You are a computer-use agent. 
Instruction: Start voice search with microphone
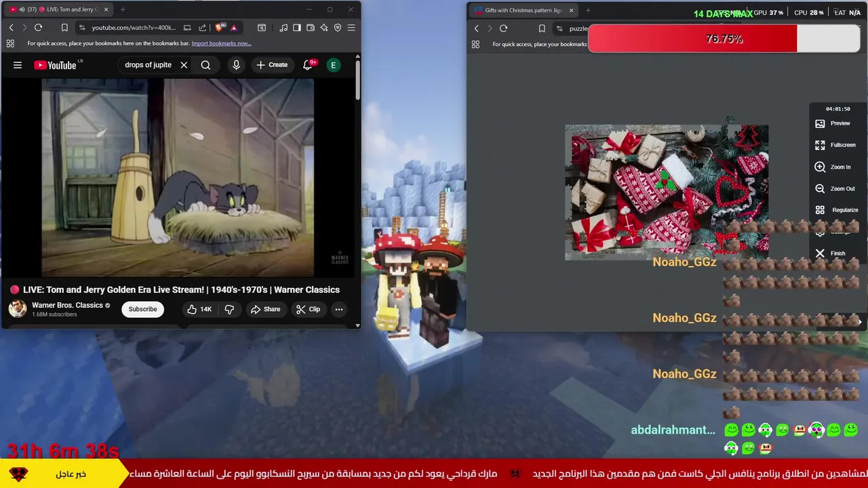point(236,65)
